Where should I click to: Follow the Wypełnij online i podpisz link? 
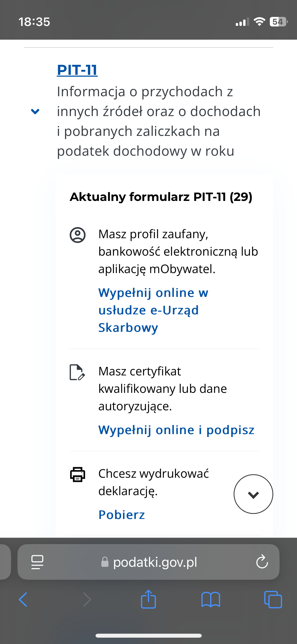tap(176, 430)
